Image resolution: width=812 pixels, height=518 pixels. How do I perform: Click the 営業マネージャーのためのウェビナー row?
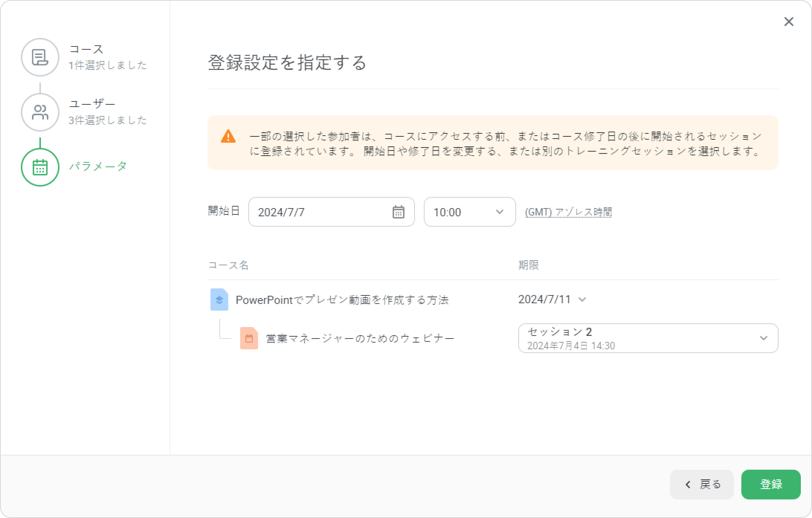click(x=360, y=339)
